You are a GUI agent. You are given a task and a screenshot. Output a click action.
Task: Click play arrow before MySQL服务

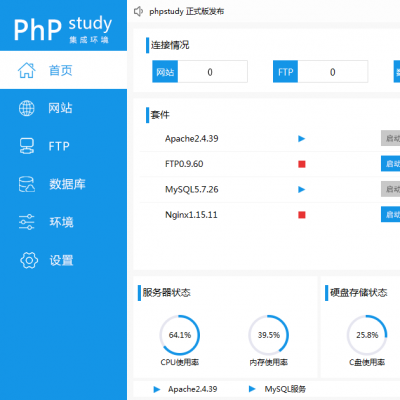252,389
